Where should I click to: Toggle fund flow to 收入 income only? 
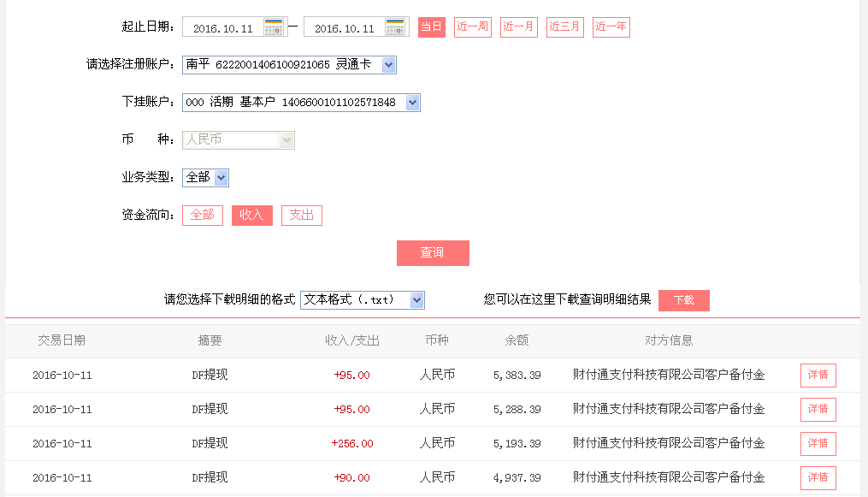251,215
